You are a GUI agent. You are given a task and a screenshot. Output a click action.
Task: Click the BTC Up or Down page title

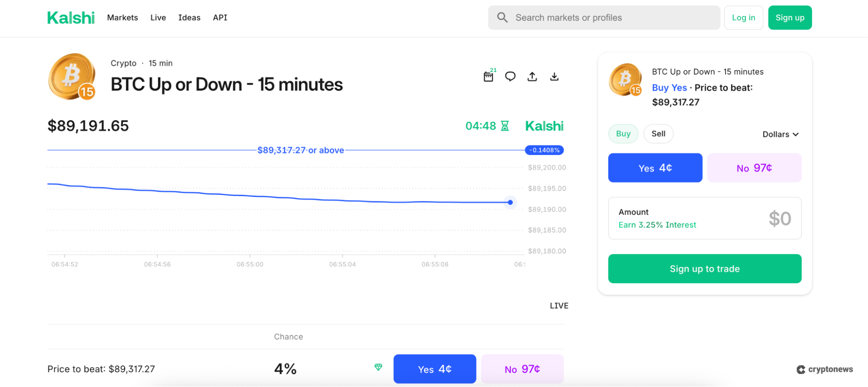[227, 85]
